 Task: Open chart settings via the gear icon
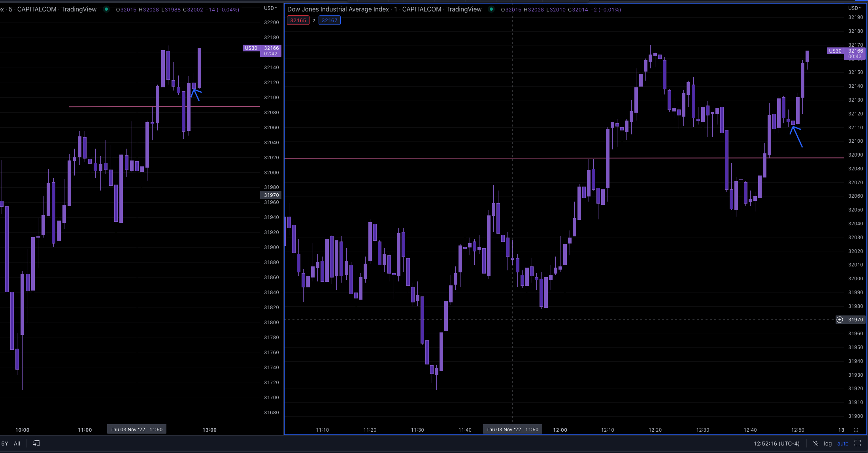click(855, 430)
